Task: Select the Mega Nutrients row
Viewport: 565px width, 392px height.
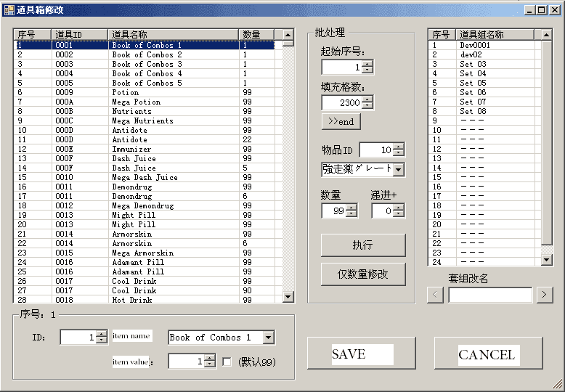Action: click(144, 121)
